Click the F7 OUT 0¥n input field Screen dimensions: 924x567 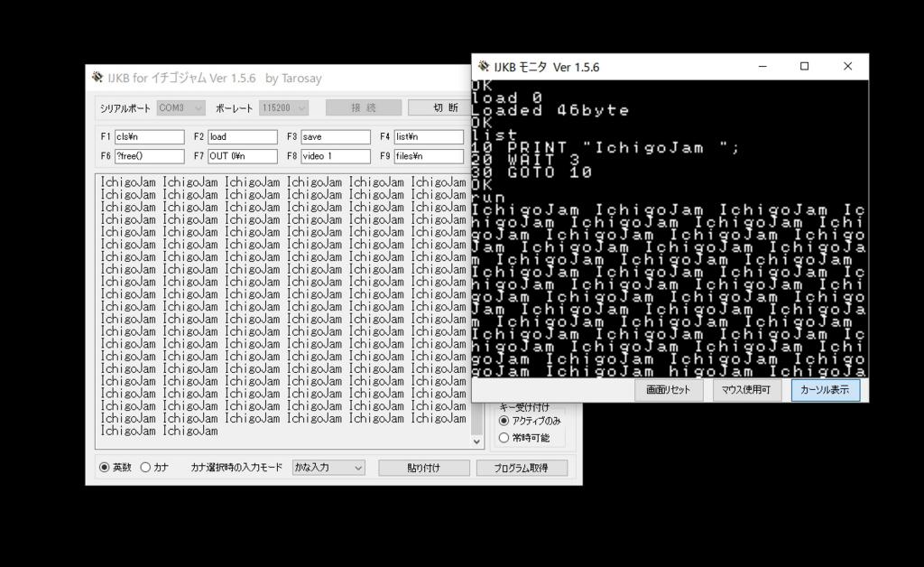tap(242, 156)
